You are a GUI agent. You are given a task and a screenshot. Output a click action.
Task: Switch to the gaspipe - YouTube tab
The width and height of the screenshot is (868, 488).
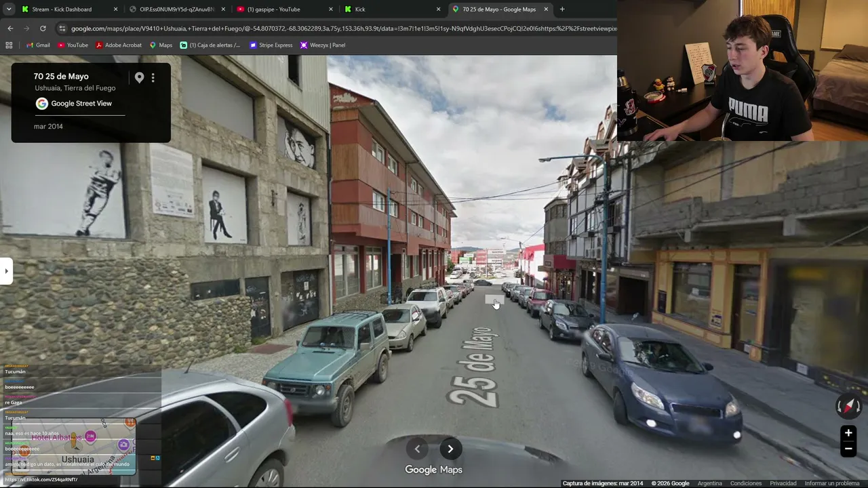pyautogui.click(x=285, y=9)
